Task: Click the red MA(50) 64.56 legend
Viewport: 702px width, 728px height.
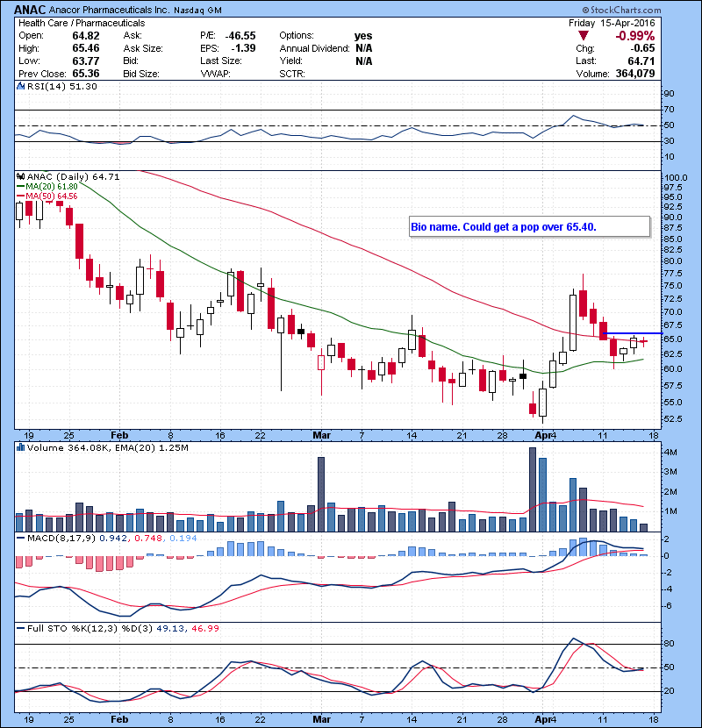Action: (47, 196)
